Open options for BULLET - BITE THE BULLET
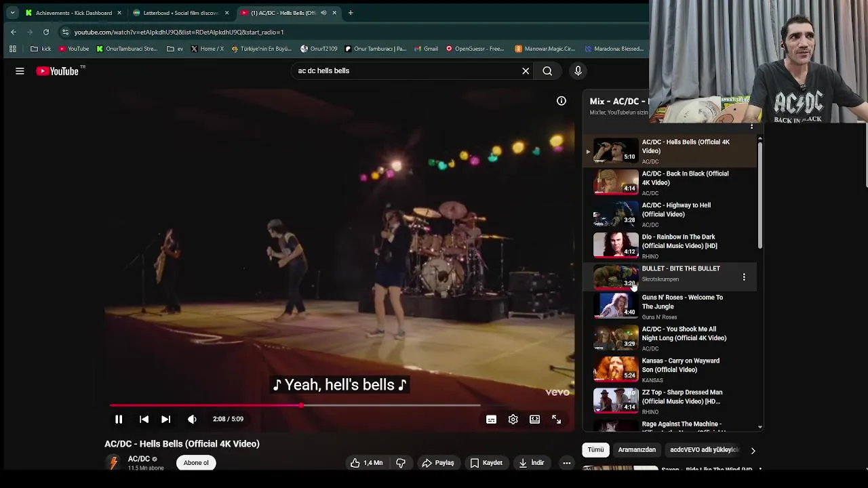The image size is (868, 488). [x=744, y=277]
